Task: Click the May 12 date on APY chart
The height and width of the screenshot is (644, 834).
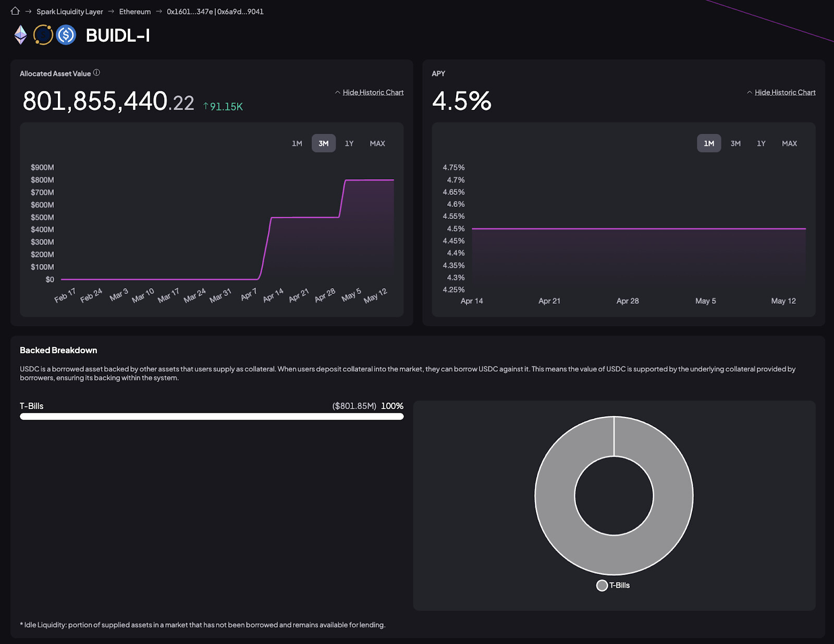Action: click(783, 301)
